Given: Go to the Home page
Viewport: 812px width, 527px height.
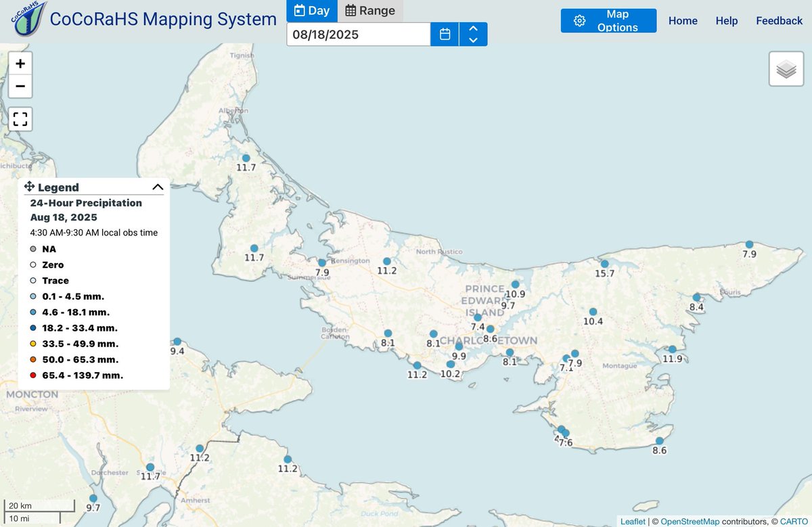Looking at the screenshot, I should point(683,21).
